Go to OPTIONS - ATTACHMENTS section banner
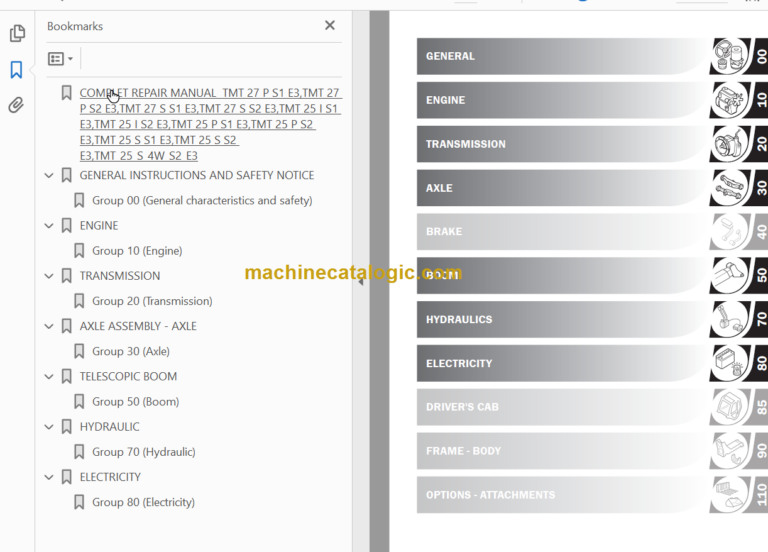The image size is (768, 552). tap(562, 495)
